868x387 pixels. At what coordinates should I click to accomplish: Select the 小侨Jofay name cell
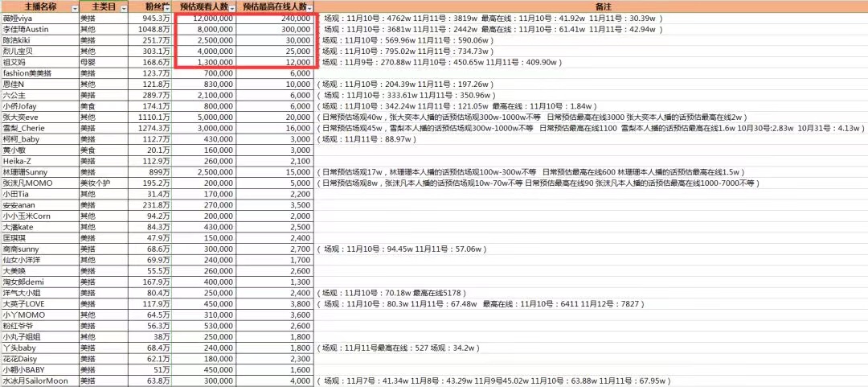(40, 106)
